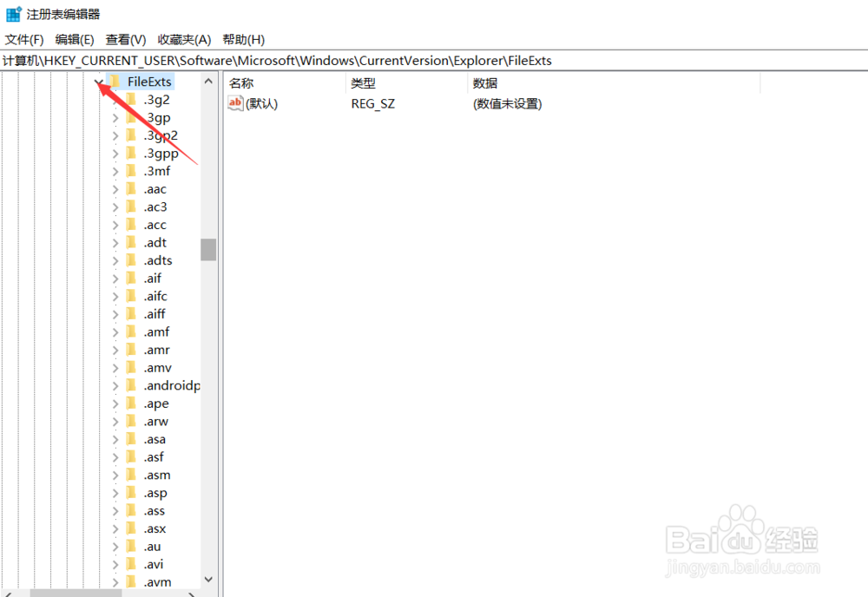Click the .3g2 folder key icon
Viewport: 868px width, 597px height.
point(132,100)
